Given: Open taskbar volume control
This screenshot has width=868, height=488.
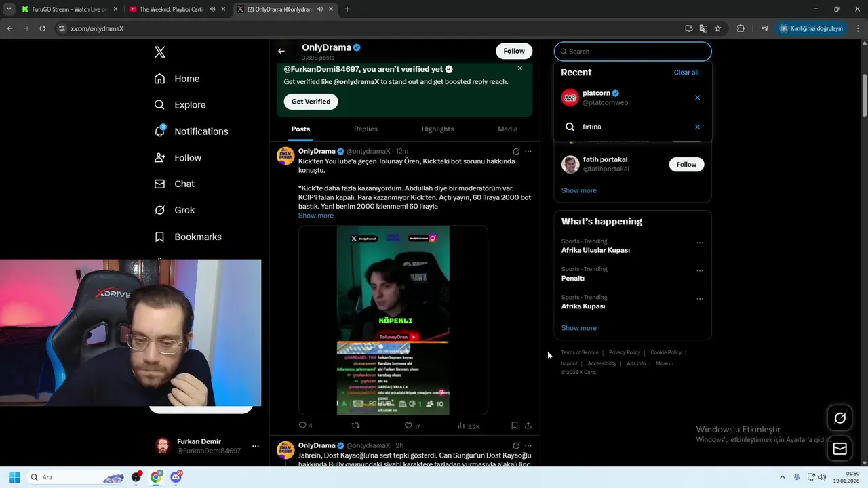Looking at the screenshot, I should point(822,477).
